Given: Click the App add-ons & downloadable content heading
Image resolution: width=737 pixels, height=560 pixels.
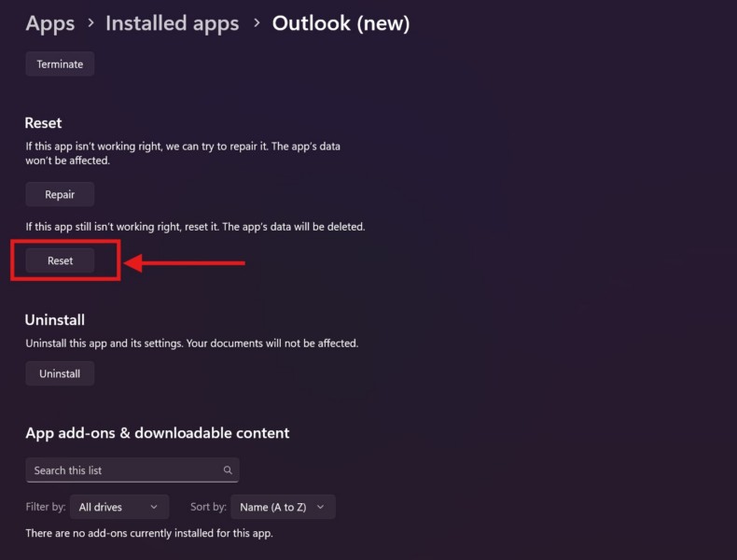Looking at the screenshot, I should [158, 433].
